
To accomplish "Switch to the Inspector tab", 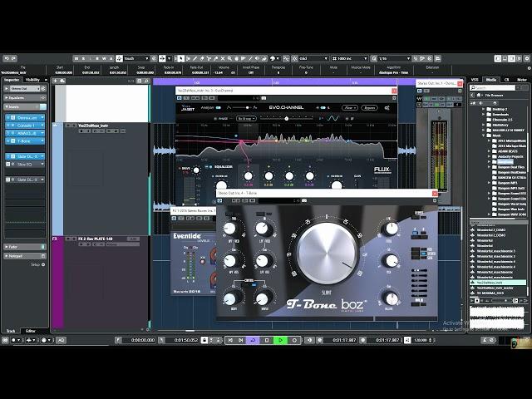I will click(x=12, y=80).
